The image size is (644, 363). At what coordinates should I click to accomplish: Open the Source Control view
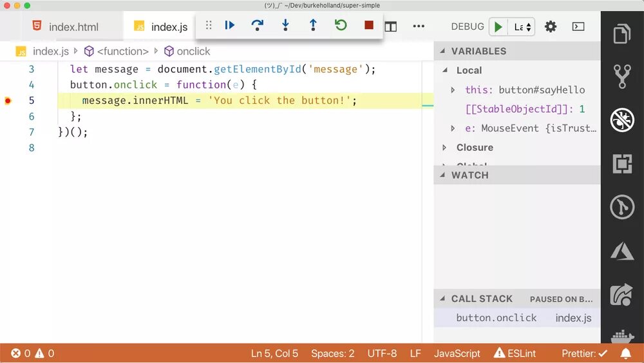(622, 77)
